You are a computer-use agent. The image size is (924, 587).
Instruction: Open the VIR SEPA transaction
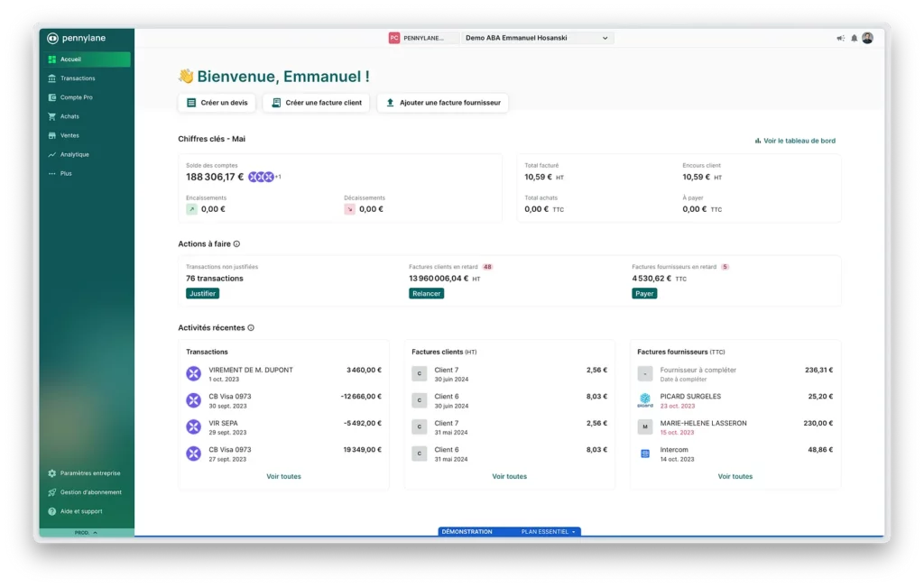point(283,427)
